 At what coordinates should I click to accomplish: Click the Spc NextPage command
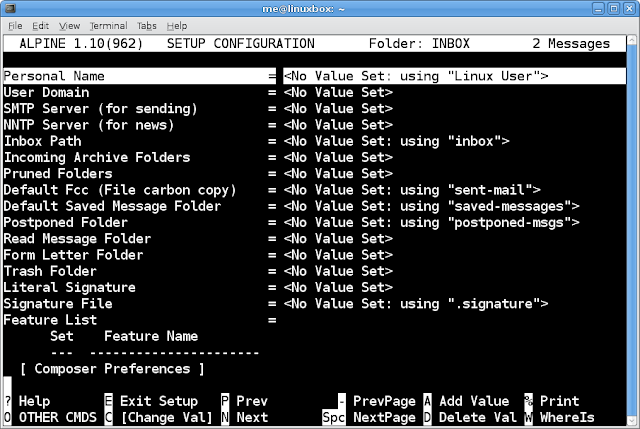(369, 418)
